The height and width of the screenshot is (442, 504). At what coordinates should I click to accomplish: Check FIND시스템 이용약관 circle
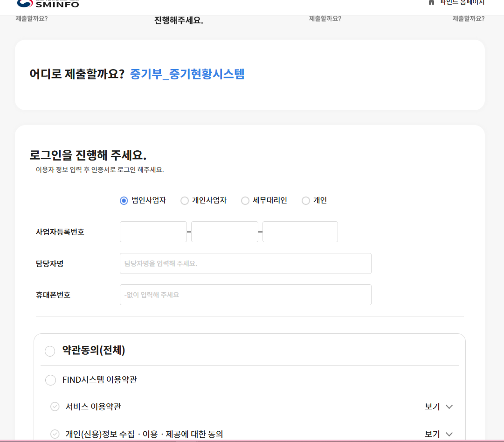click(x=50, y=380)
